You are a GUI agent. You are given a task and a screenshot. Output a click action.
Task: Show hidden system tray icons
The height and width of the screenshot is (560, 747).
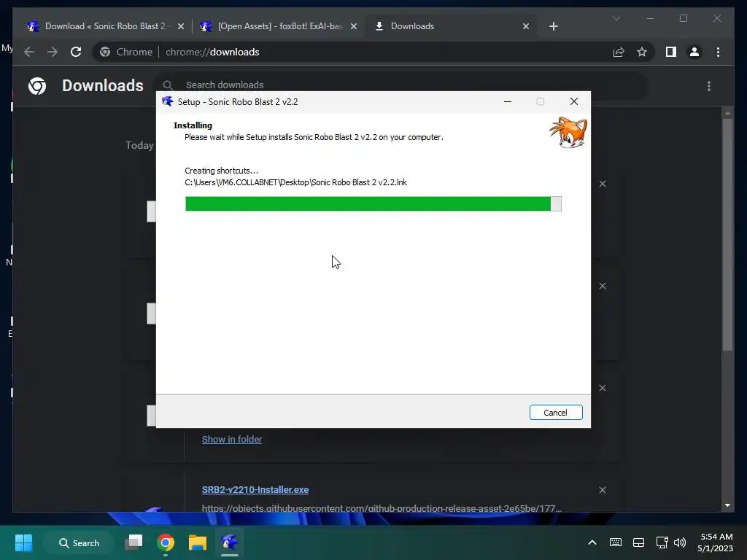tap(592, 542)
